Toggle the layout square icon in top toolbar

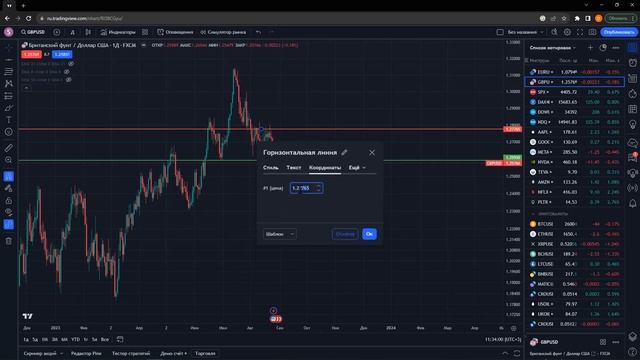pos(500,32)
